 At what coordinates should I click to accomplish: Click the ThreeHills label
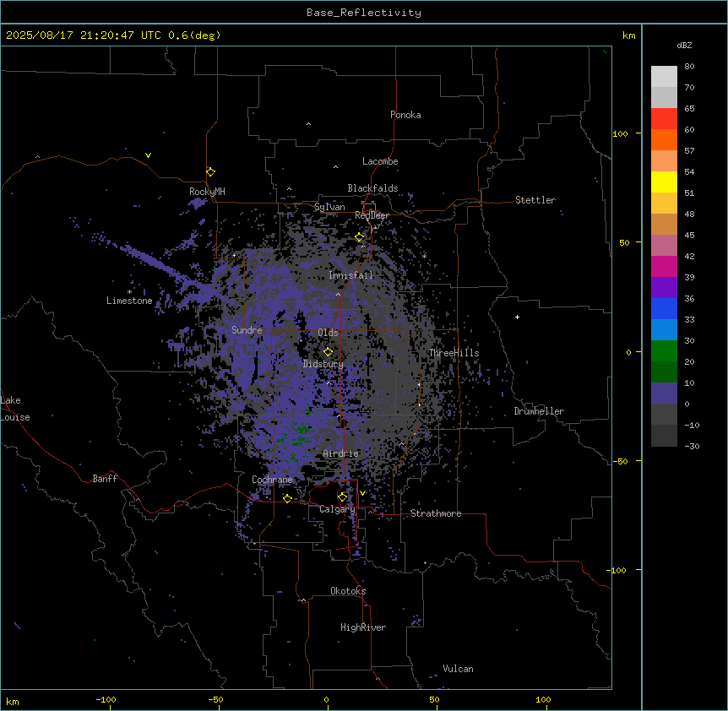coord(454,353)
